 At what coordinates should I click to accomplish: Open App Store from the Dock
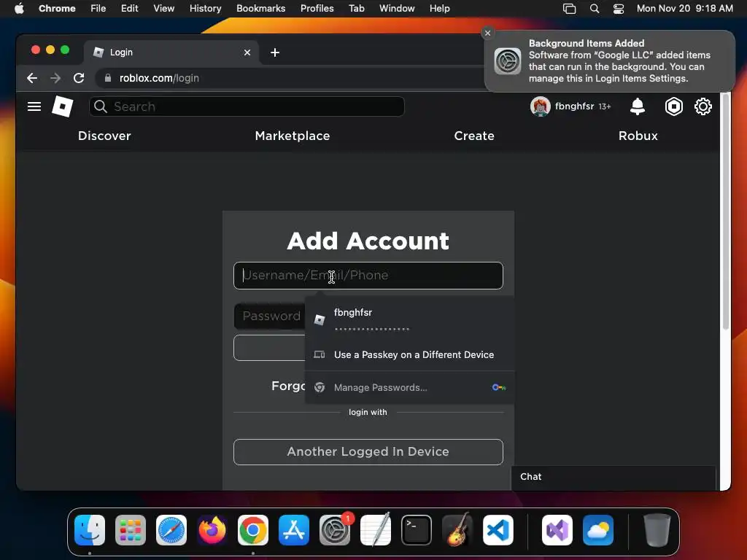pyautogui.click(x=294, y=530)
